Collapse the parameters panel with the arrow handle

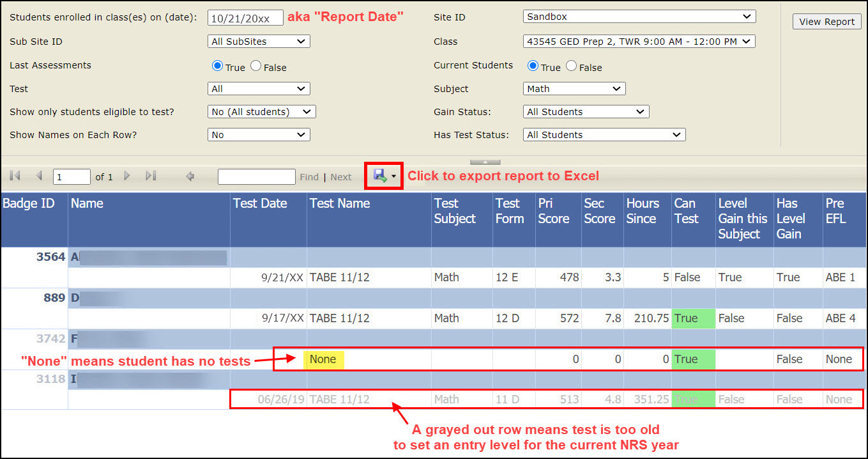pyautogui.click(x=485, y=162)
